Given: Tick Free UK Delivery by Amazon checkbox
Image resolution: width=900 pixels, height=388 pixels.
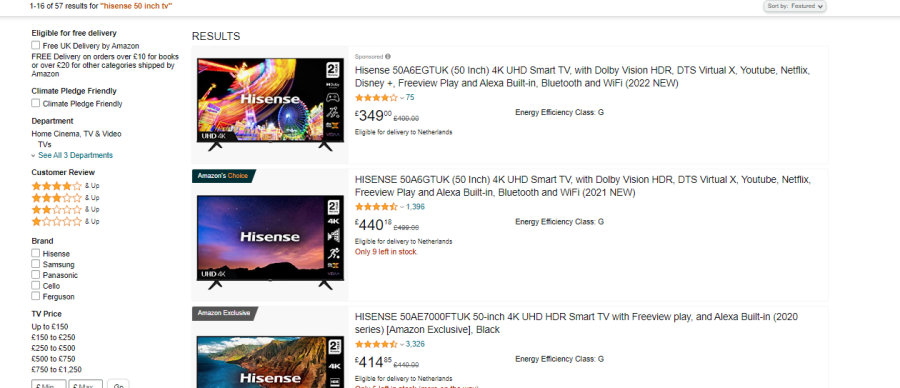Looking at the screenshot, I should 36,45.
